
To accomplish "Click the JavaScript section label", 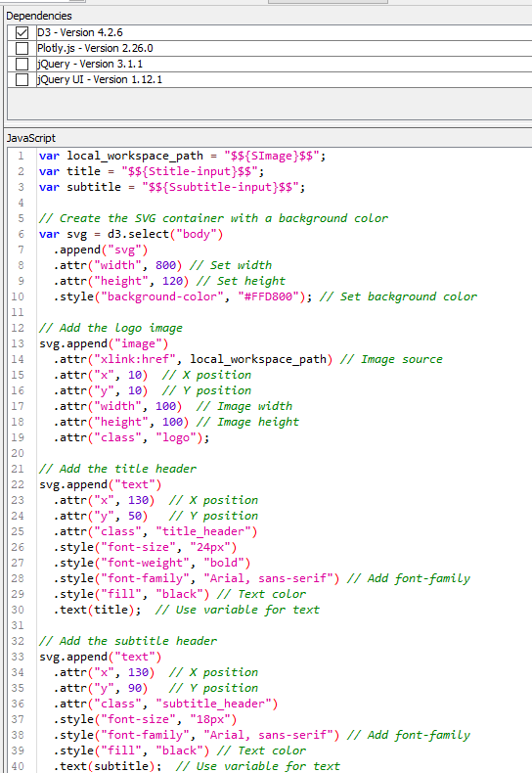I will tap(31, 138).
